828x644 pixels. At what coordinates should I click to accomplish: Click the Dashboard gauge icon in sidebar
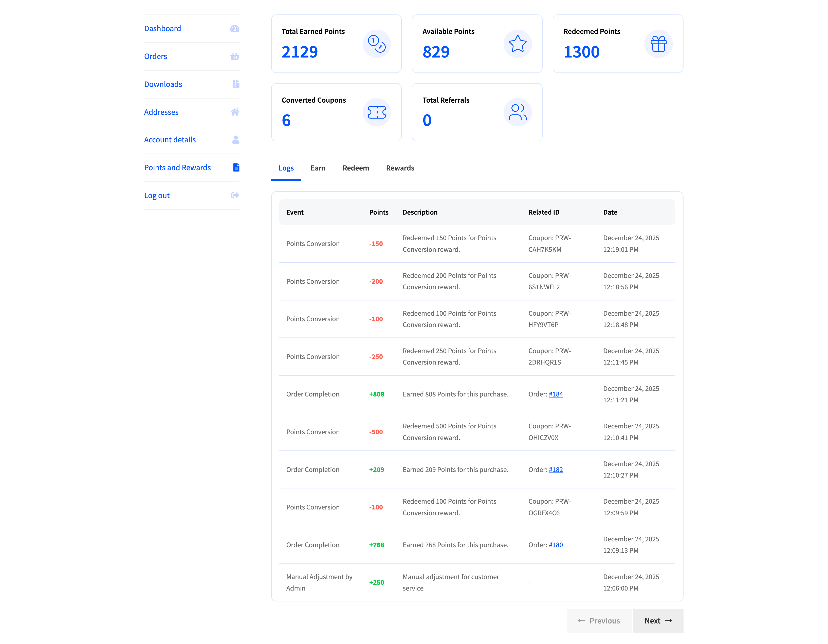tap(235, 28)
